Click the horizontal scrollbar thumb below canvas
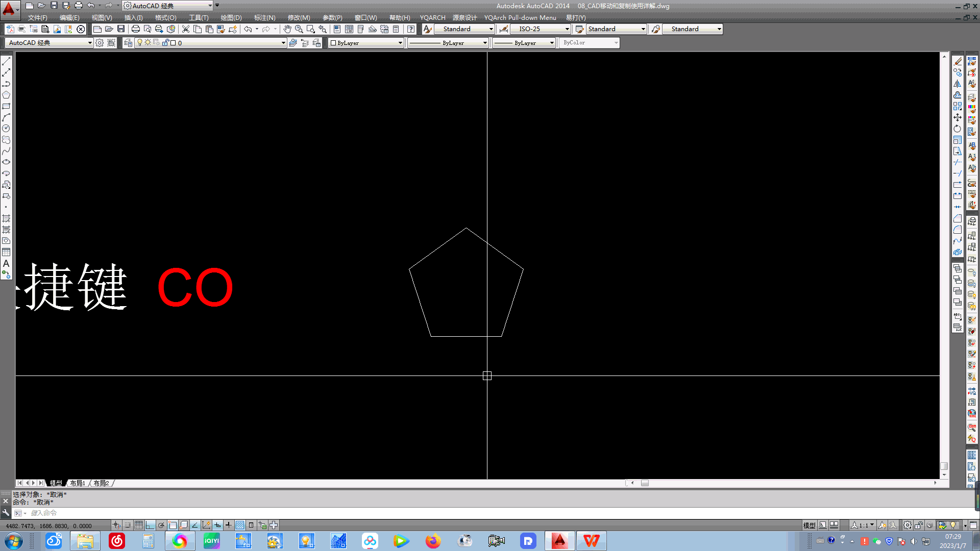Image resolution: width=980 pixels, height=551 pixels. pyautogui.click(x=645, y=483)
